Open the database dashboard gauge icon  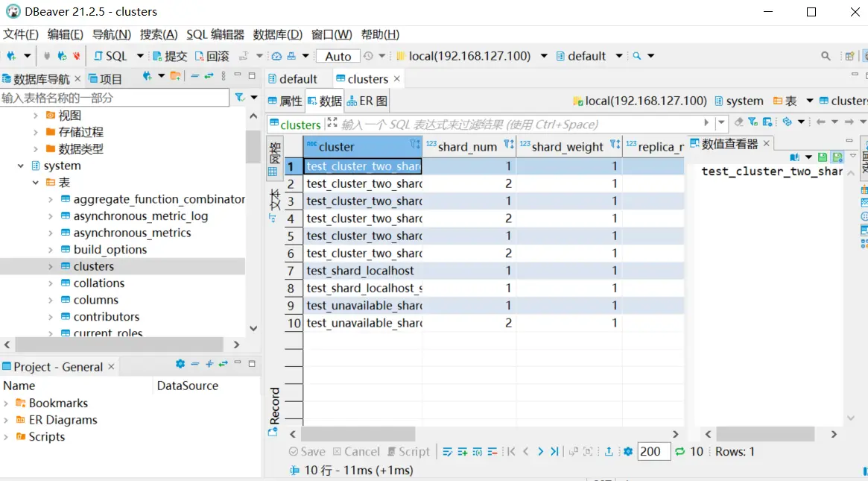click(x=276, y=56)
